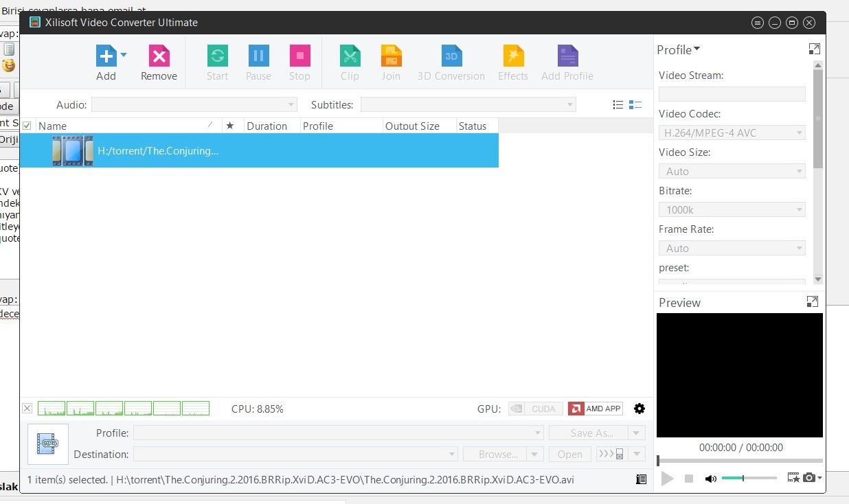The height and width of the screenshot is (504, 849).
Task: Expand the Profile panel header menu
Action: 679,49
